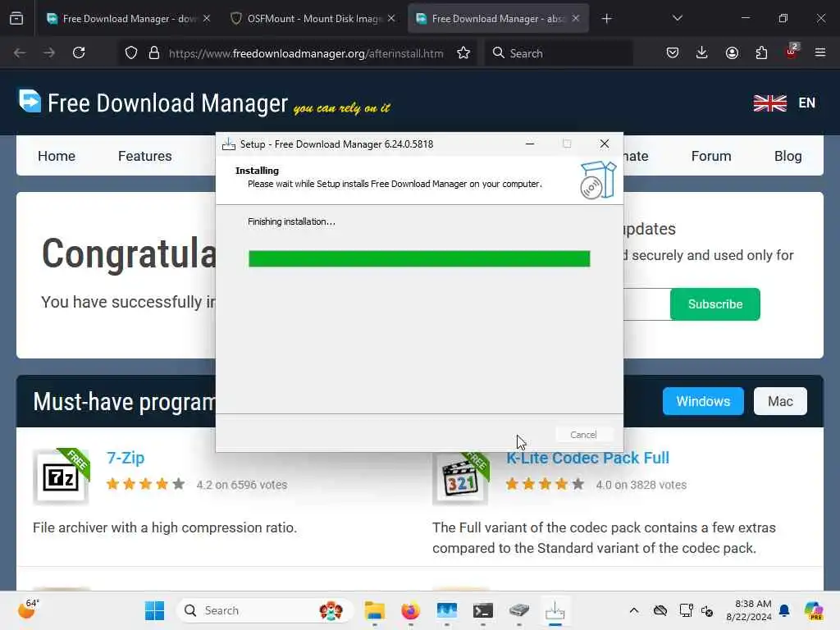Open the clock showing 8:38 AM
Viewport: 840px width, 630px height.
[x=748, y=610]
